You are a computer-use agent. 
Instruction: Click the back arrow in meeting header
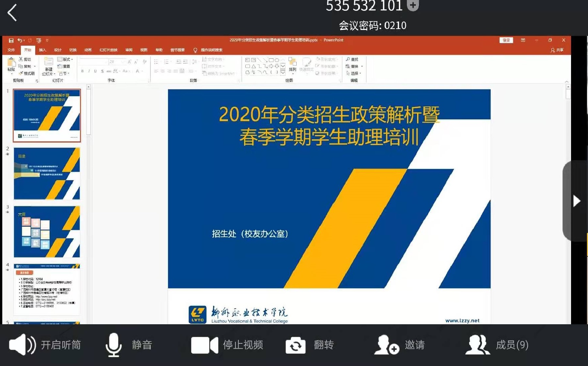pos(12,13)
